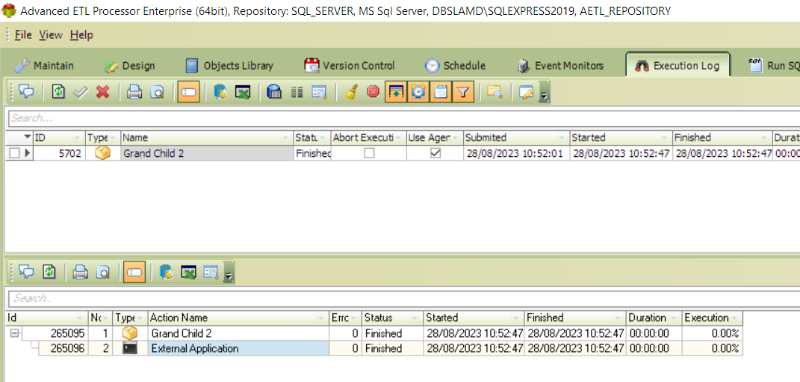Viewport: 800px width, 382px height.
Task: Open the lower grid Duration column filter dropdown
Action: click(x=674, y=318)
